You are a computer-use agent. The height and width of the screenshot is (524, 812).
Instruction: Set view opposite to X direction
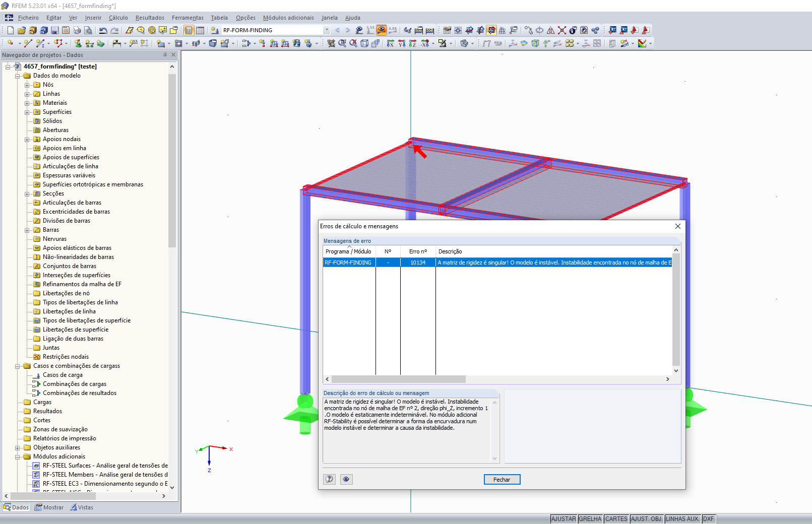point(425,43)
